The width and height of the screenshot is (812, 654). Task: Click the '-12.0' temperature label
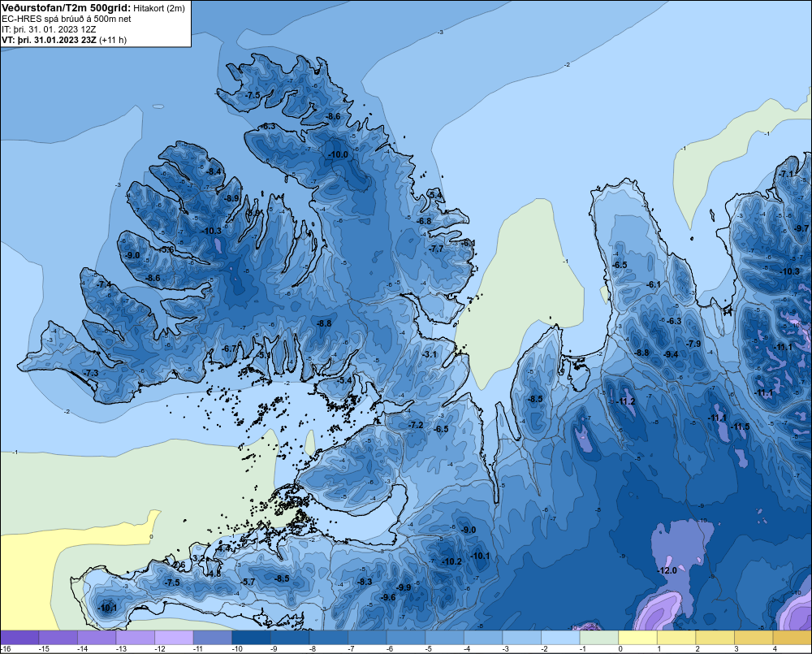pyautogui.click(x=667, y=570)
